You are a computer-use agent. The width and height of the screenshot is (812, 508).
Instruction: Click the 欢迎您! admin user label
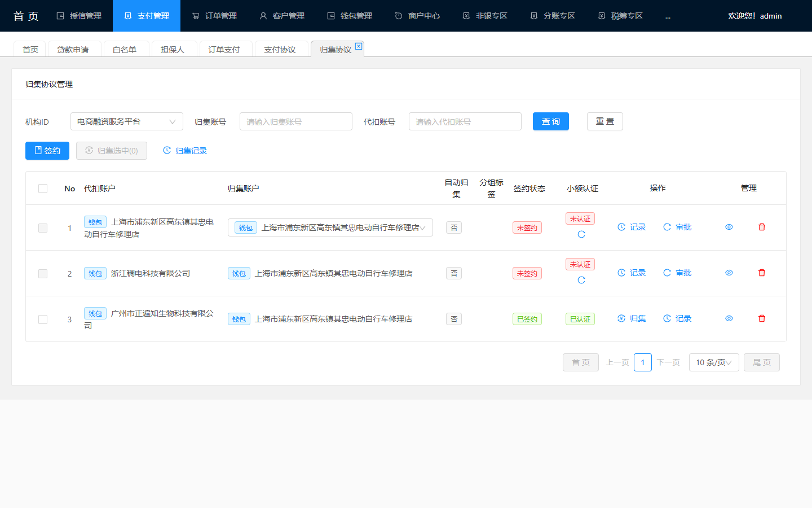click(x=754, y=16)
